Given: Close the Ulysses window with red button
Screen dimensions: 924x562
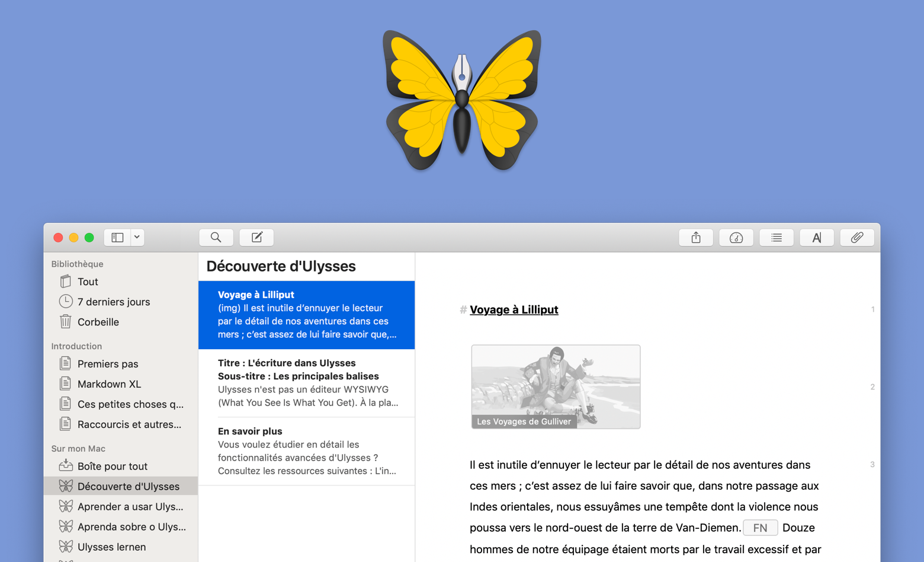Looking at the screenshot, I should [x=58, y=238].
